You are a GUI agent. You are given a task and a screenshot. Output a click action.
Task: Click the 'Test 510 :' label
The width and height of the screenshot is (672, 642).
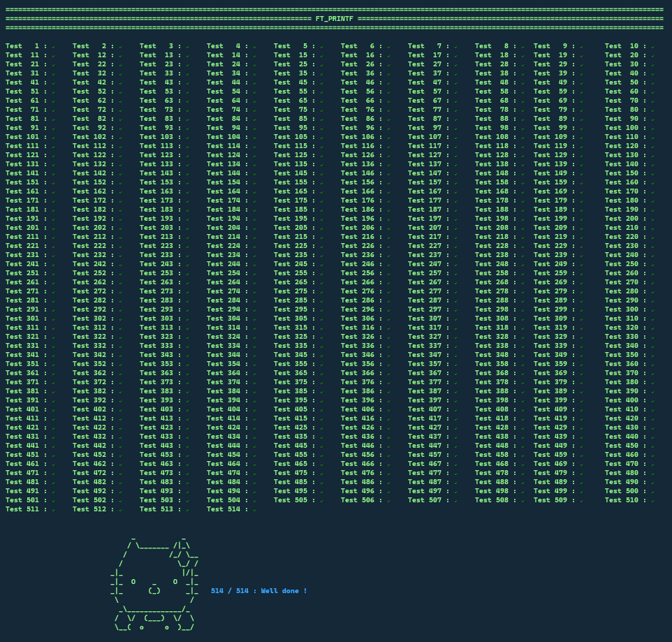625,500
